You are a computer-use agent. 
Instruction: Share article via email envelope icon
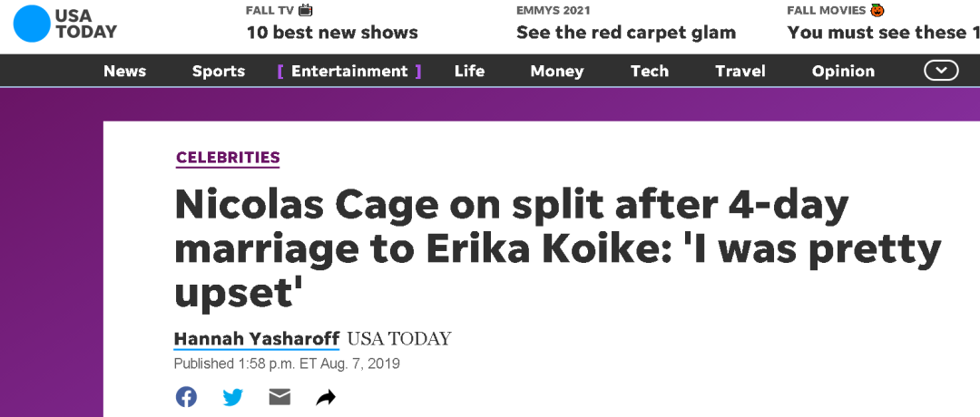[x=279, y=397]
